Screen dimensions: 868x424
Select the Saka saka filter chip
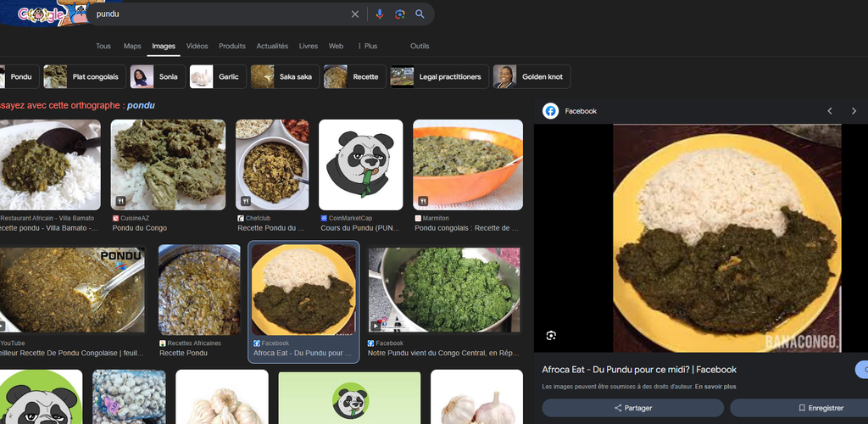click(x=284, y=77)
